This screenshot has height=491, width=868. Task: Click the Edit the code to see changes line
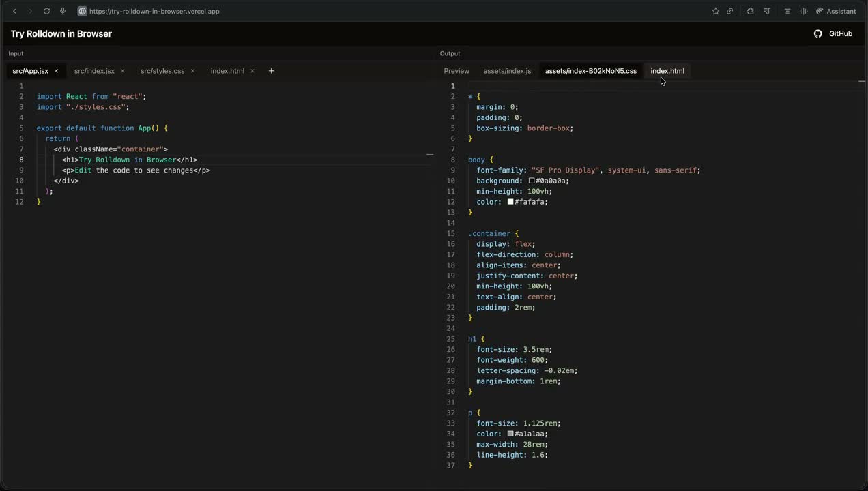coord(136,170)
